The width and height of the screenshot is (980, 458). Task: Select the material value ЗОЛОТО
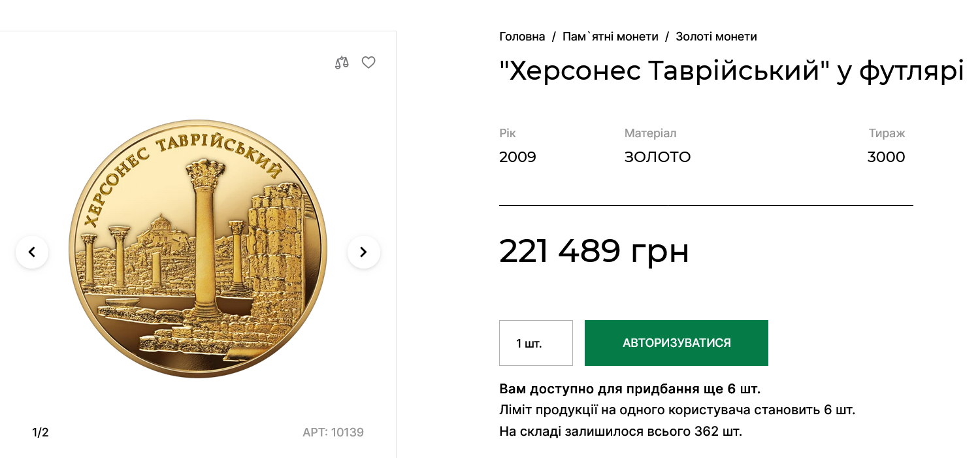[658, 157]
